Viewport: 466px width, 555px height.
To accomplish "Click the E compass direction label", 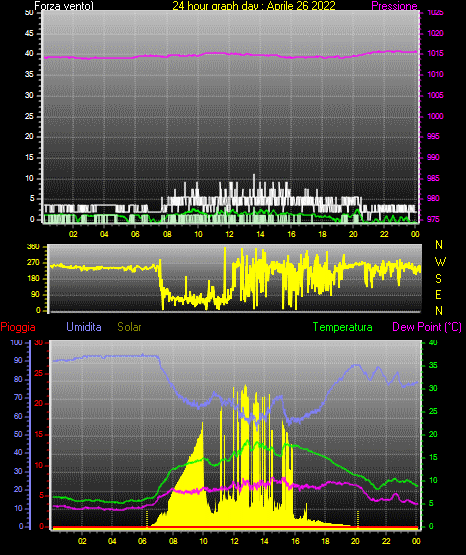I will [x=438, y=294].
